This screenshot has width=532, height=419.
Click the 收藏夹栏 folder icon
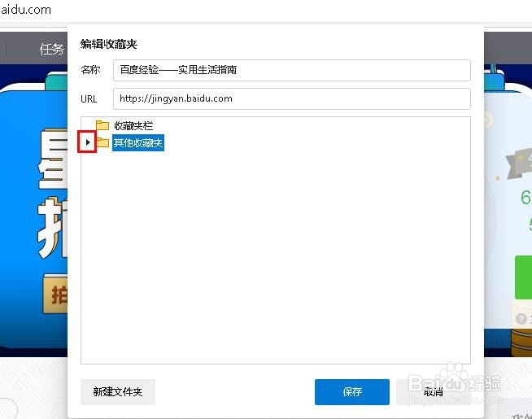102,125
